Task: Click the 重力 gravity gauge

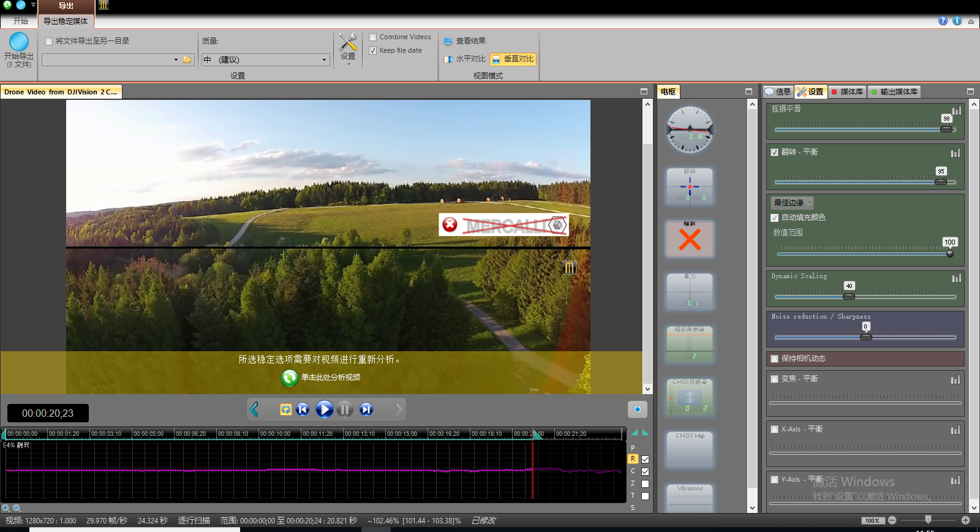Action: click(690, 291)
